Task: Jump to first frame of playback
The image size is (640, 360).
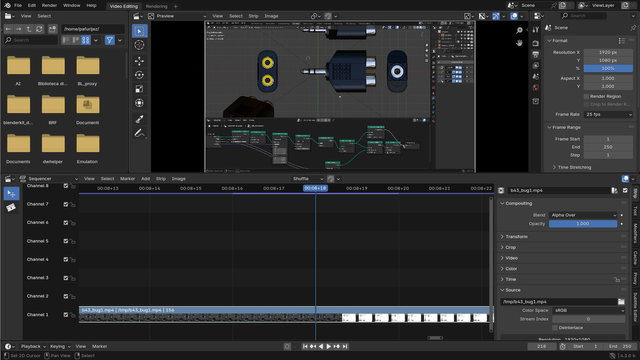Action: (x=305, y=347)
